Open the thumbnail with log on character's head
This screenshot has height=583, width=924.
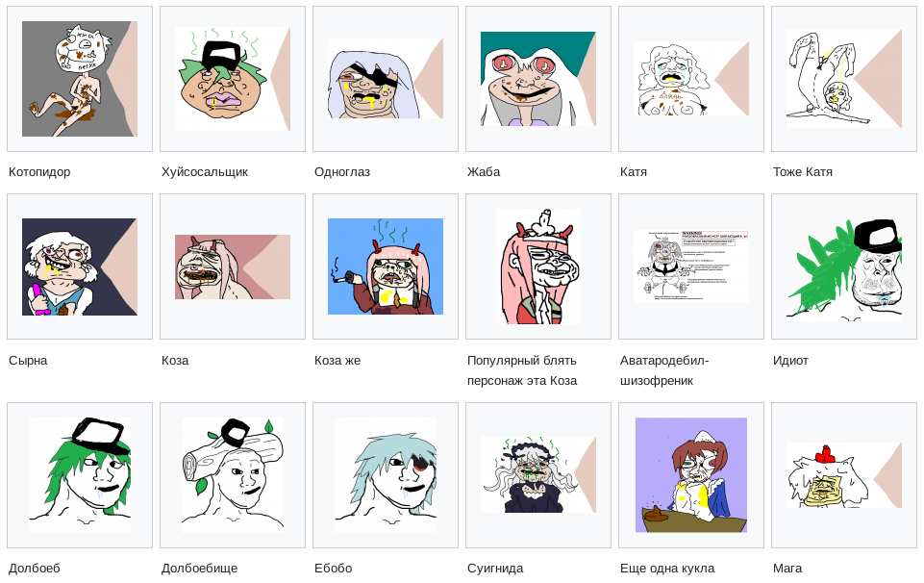coord(233,475)
